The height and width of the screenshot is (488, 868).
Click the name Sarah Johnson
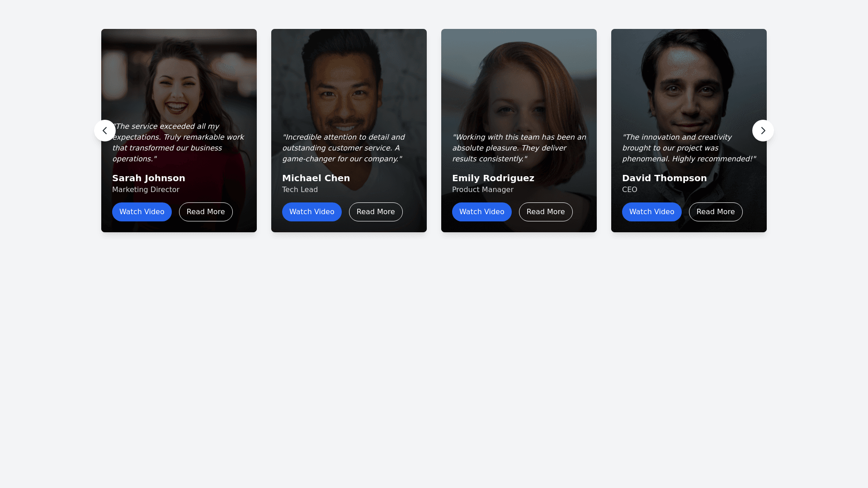(x=149, y=178)
